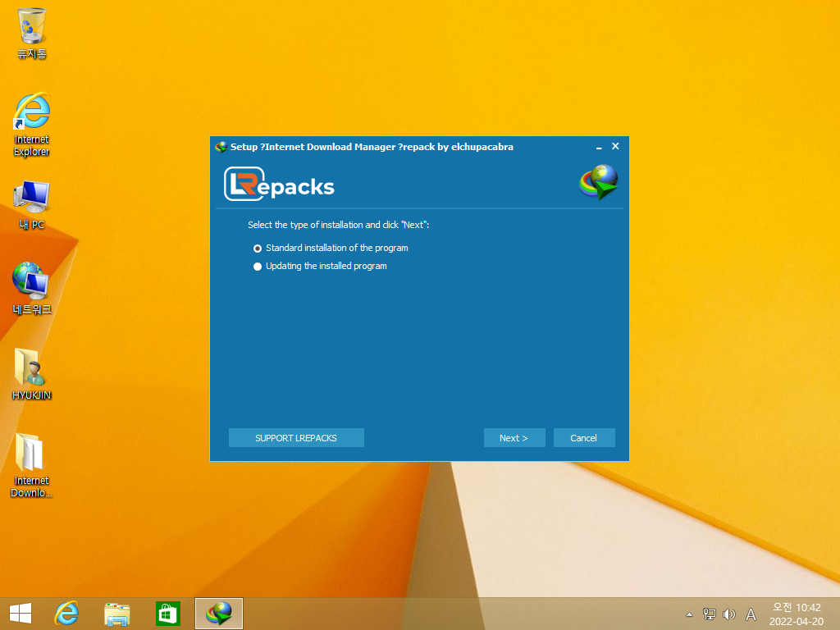This screenshot has width=840, height=630.
Task: Select the 내 PC desktop icon
Action: click(x=32, y=204)
